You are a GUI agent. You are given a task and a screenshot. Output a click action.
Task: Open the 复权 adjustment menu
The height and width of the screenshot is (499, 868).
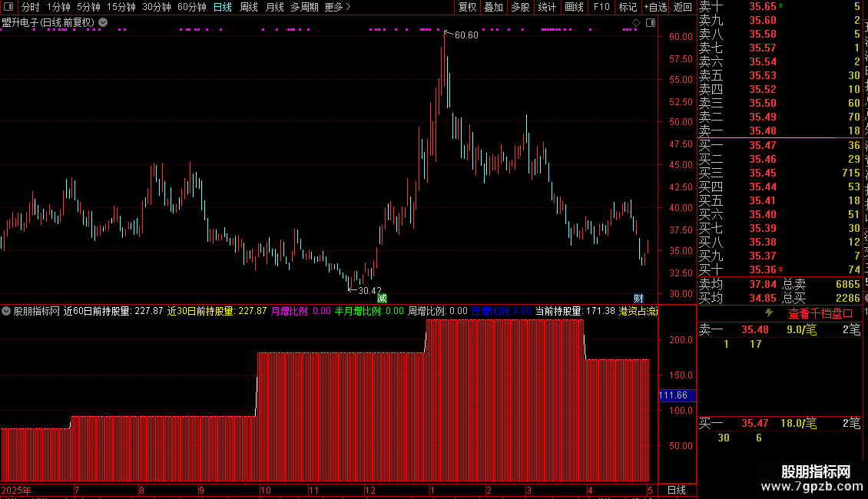(x=467, y=7)
